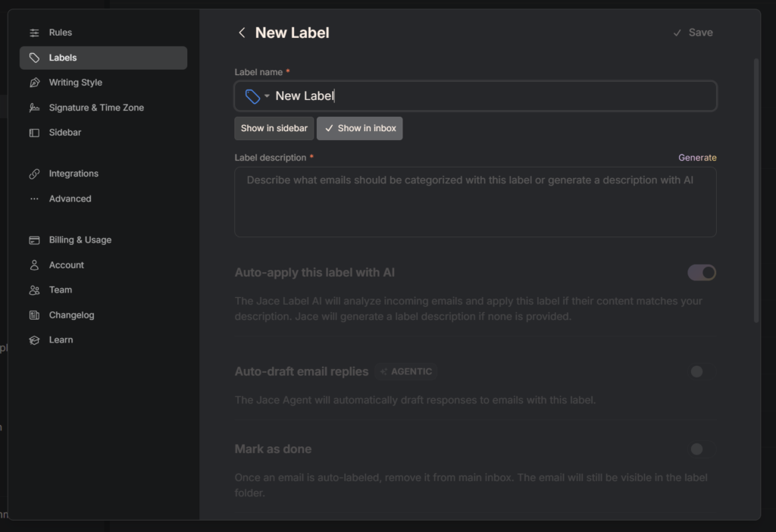The image size is (776, 532).
Task: Disable the Auto-apply this label with AI toggle
Action: coord(701,273)
